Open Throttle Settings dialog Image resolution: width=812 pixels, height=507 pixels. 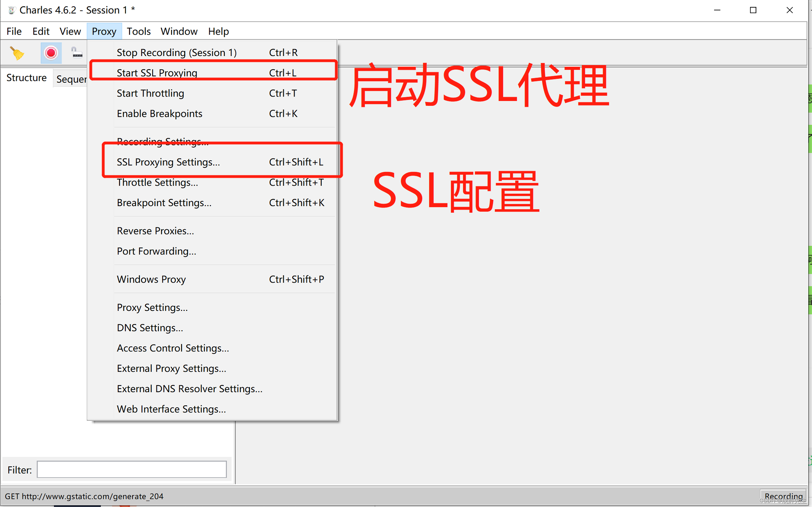157,182
